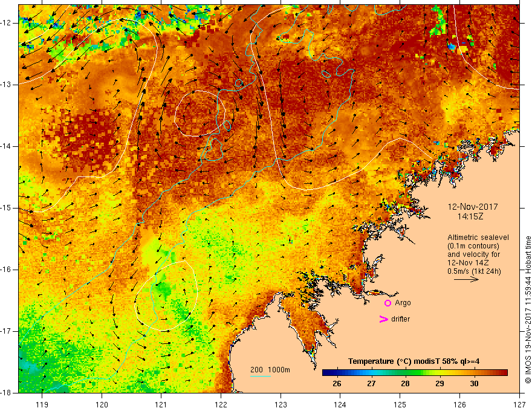Image resolution: width=532 pixels, height=411 pixels.
Task: Click longitude axis label 123
Action: [281, 404]
